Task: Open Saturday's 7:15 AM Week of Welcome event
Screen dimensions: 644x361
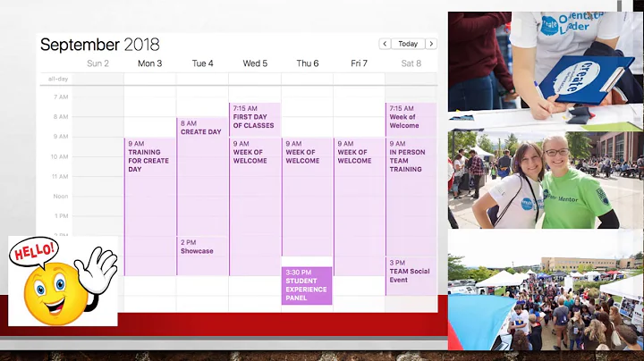Action: click(411, 120)
